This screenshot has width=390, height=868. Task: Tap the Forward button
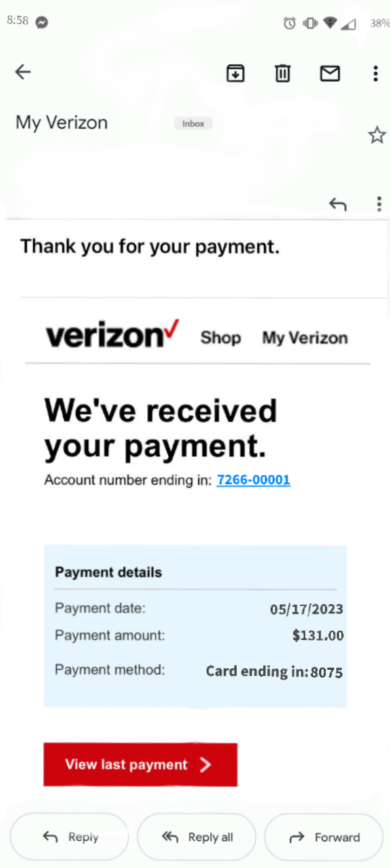(x=323, y=837)
